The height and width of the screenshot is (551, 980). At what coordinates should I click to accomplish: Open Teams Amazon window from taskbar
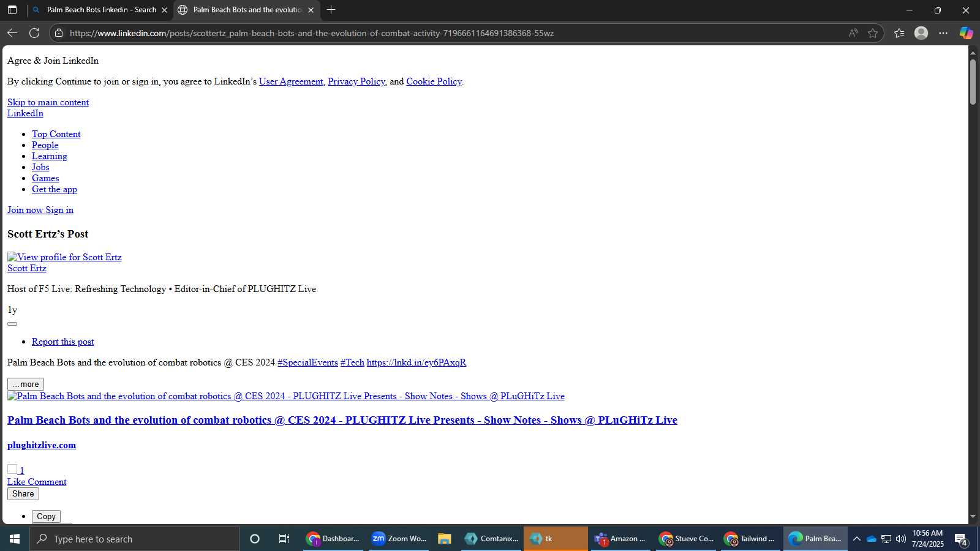[620, 539]
